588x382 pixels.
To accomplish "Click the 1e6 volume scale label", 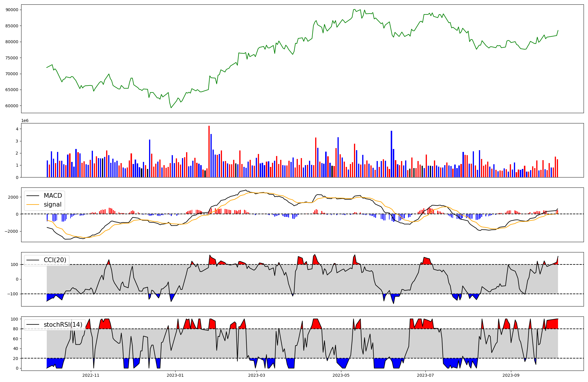I will (25, 121).
